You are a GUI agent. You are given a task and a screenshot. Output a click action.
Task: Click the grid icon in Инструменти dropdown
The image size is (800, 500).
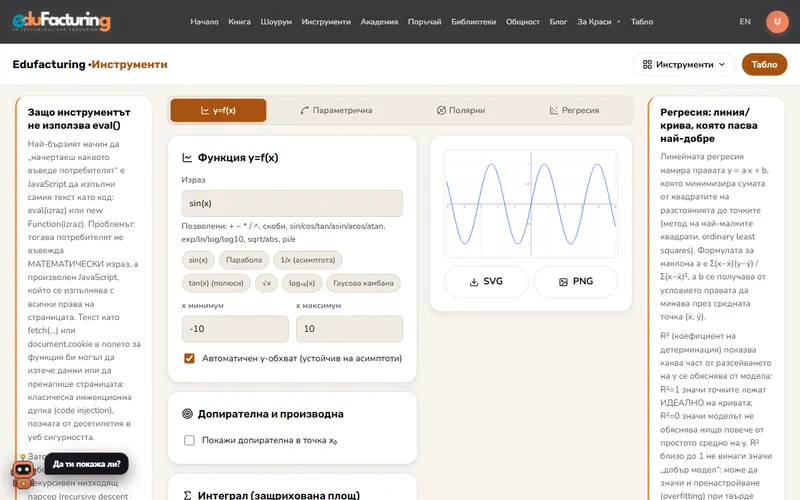[647, 64]
